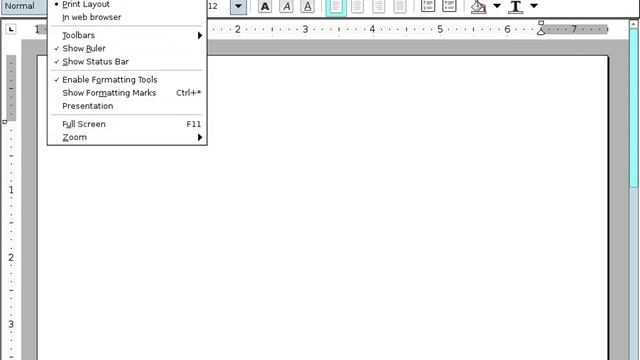The width and height of the screenshot is (640, 360).
Task: Center align the text
Action: pyautogui.click(x=358, y=6)
